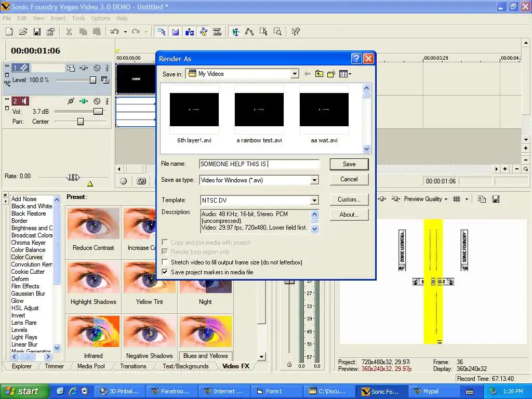Solo video track 1

click(107, 68)
